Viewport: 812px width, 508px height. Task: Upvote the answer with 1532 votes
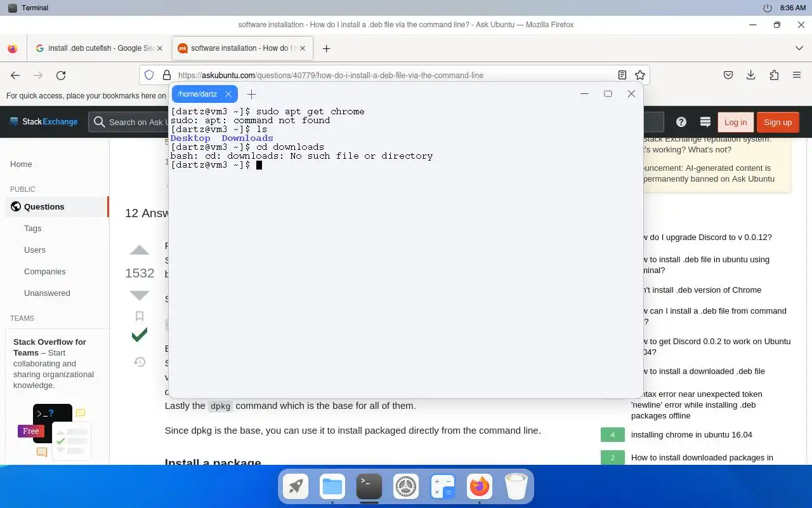140,250
